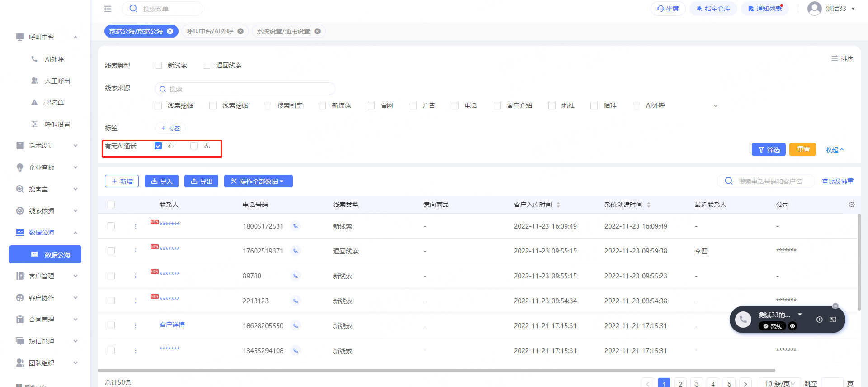Click the user avatar icon

point(815,9)
